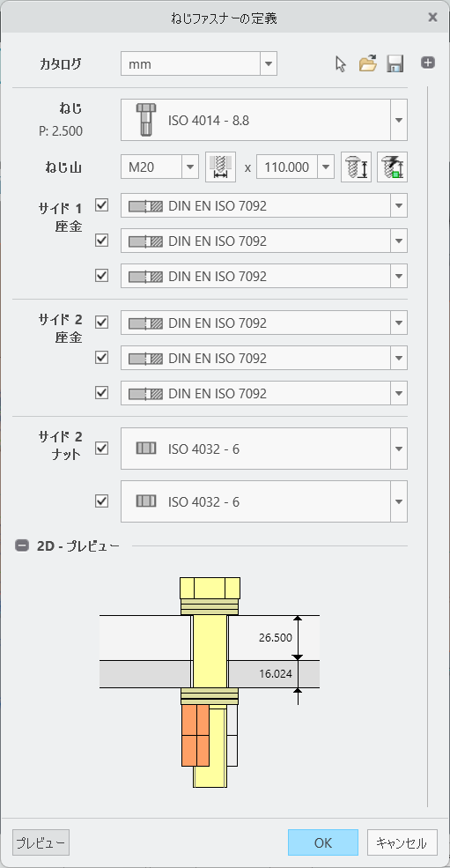Click the プレビュー button at bottom left
This screenshot has height=868, width=450.
[x=41, y=842]
